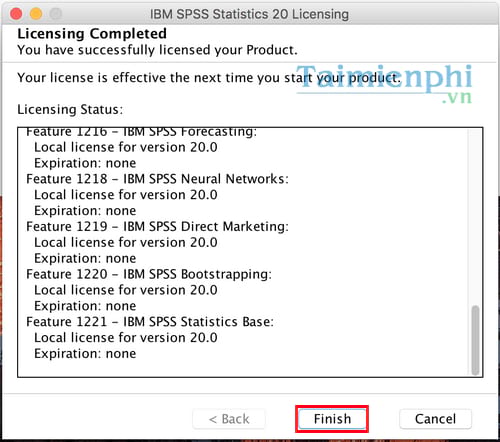Click Local license line under Neural Networks
This screenshot has height=442, width=500.
click(x=126, y=195)
